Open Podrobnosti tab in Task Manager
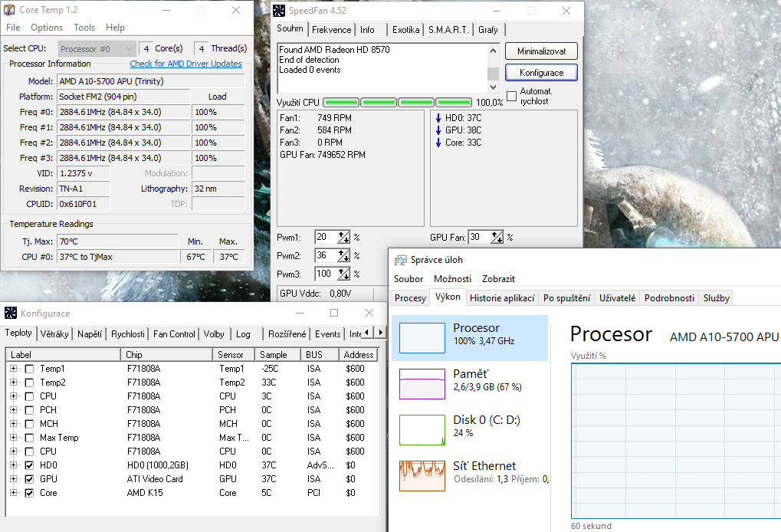 [x=669, y=298]
